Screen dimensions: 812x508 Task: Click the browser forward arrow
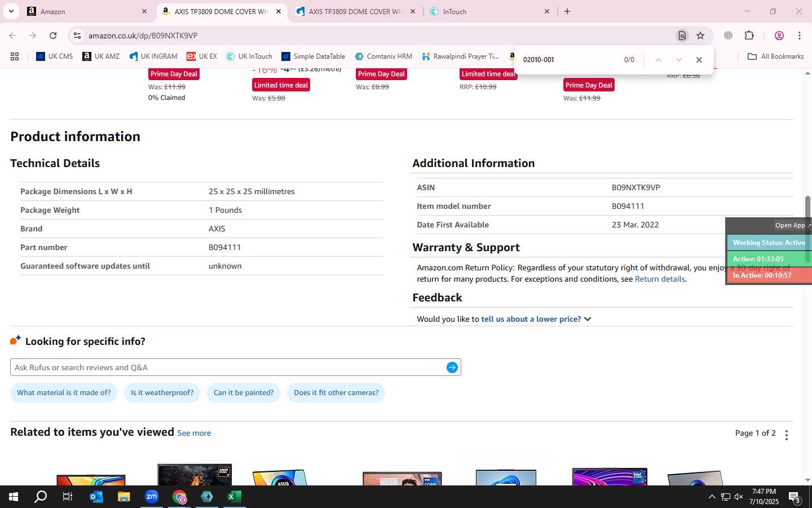(x=33, y=36)
